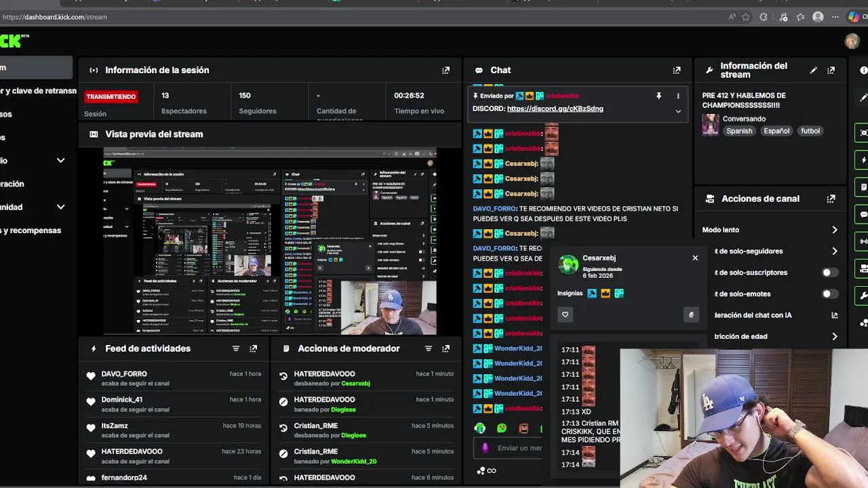Image resolution: width=868 pixels, height=488 pixels.
Task: Pop out the Feed de actividades panel
Action: [253, 348]
